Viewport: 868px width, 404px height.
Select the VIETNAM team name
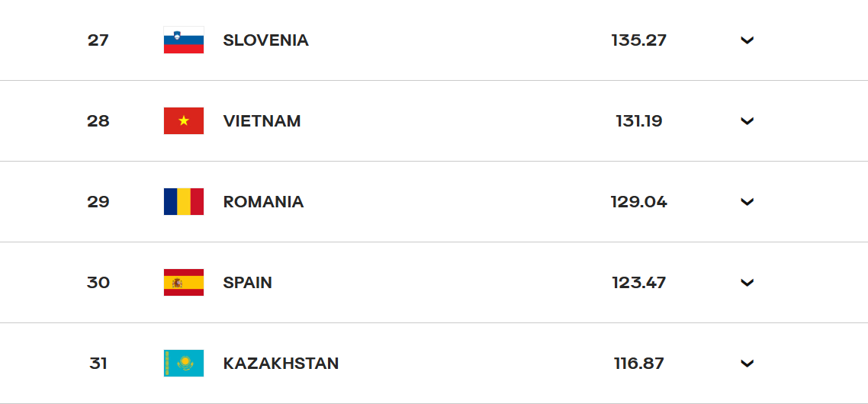click(262, 120)
